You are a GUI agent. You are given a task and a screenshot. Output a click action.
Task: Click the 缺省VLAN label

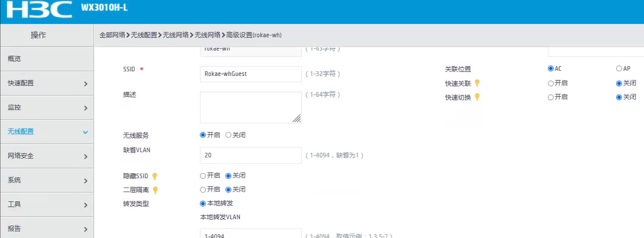pyautogui.click(x=137, y=150)
